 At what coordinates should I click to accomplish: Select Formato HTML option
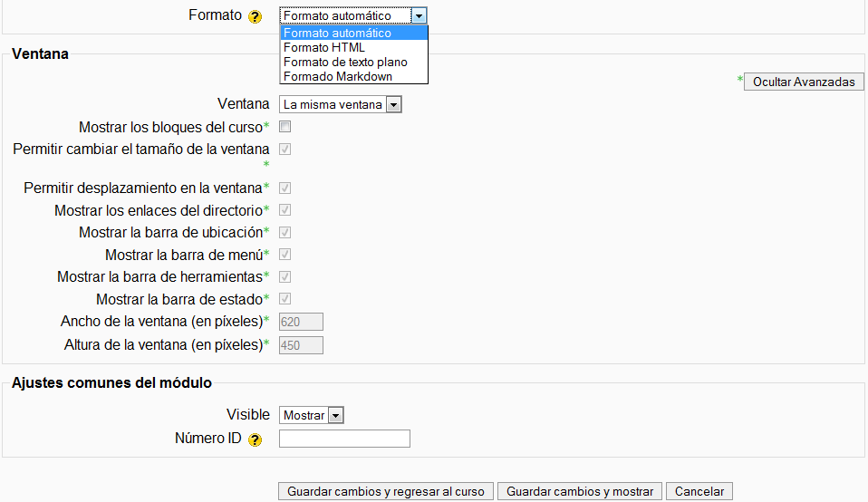point(324,48)
